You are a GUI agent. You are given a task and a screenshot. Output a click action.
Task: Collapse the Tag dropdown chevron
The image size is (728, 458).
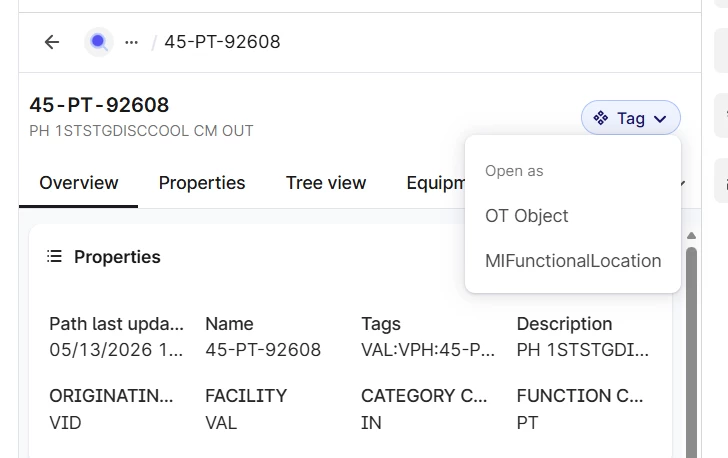[x=660, y=119]
